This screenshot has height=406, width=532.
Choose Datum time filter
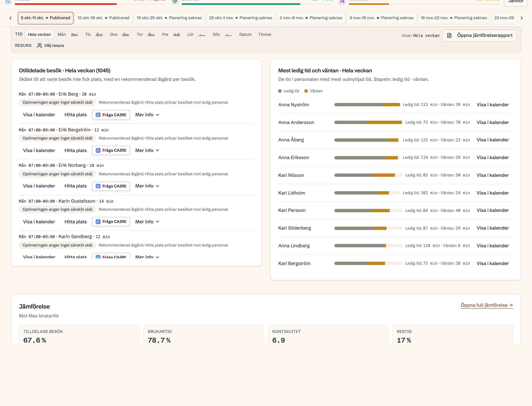pos(245,34)
